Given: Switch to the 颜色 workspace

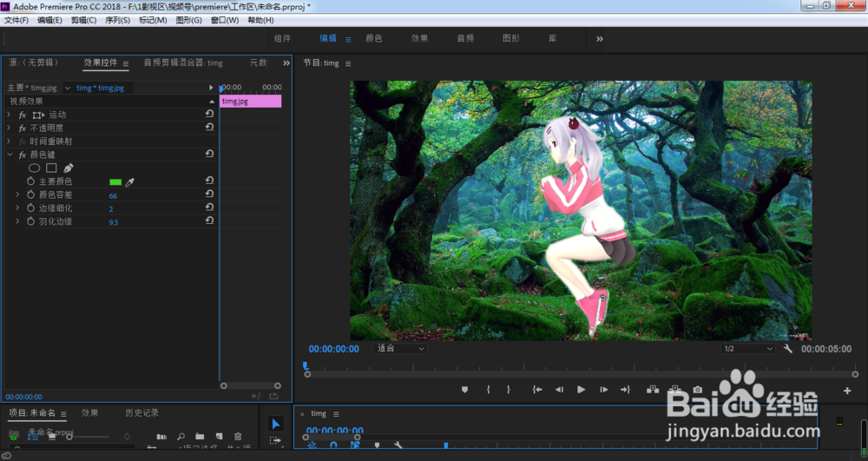Looking at the screenshot, I should tap(373, 38).
